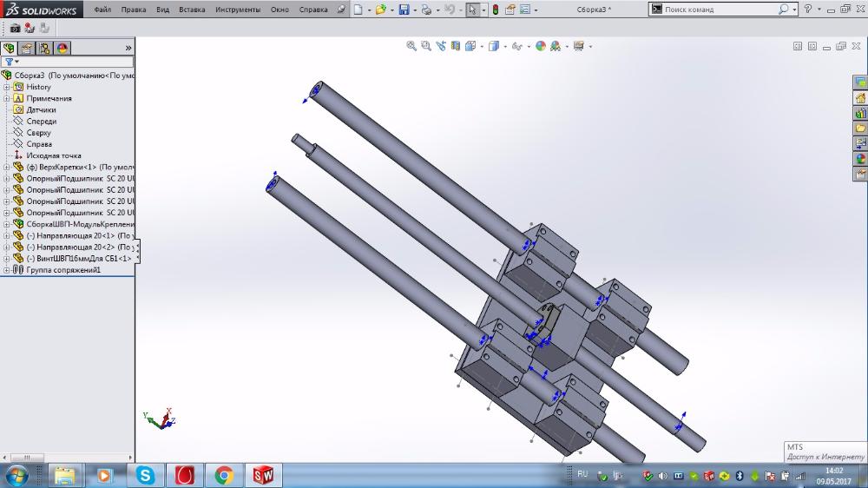Open the Файл menu
This screenshot has width=868, height=488.
coord(102,10)
